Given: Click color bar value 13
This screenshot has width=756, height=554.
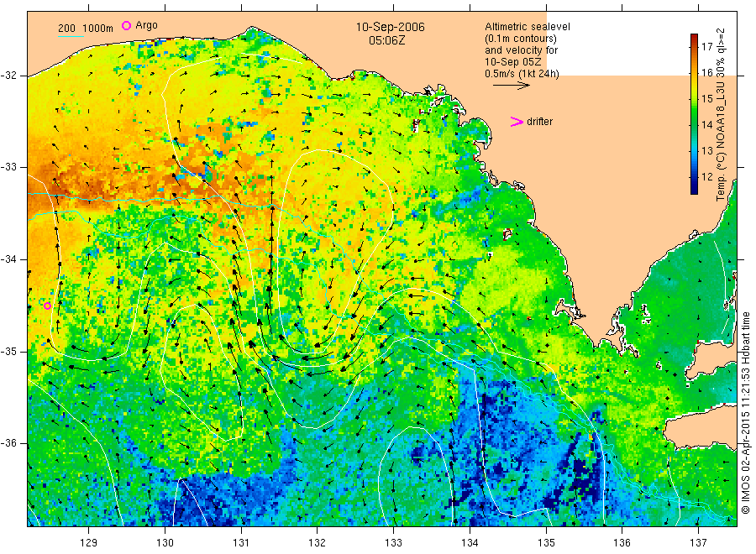Looking at the screenshot, I should [x=706, y=151].
